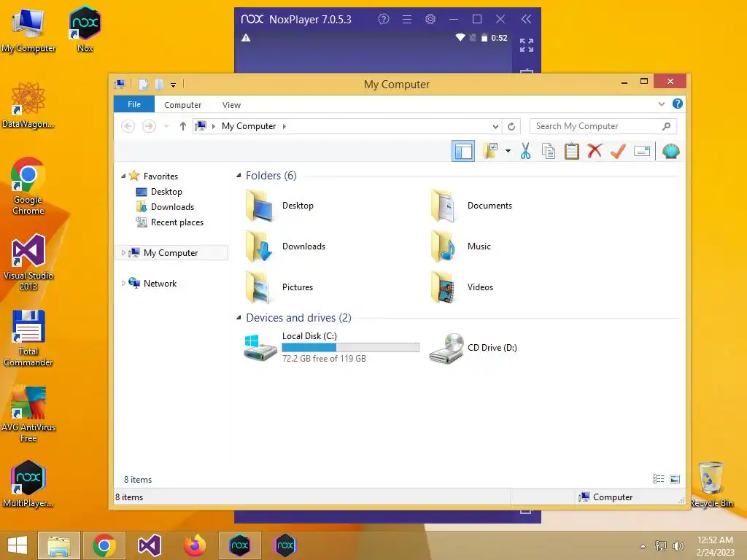Open Visual Studio 2013 desktop shortcut
The width and height of the screenshot is (747, 560).
[x=28, y=262]
